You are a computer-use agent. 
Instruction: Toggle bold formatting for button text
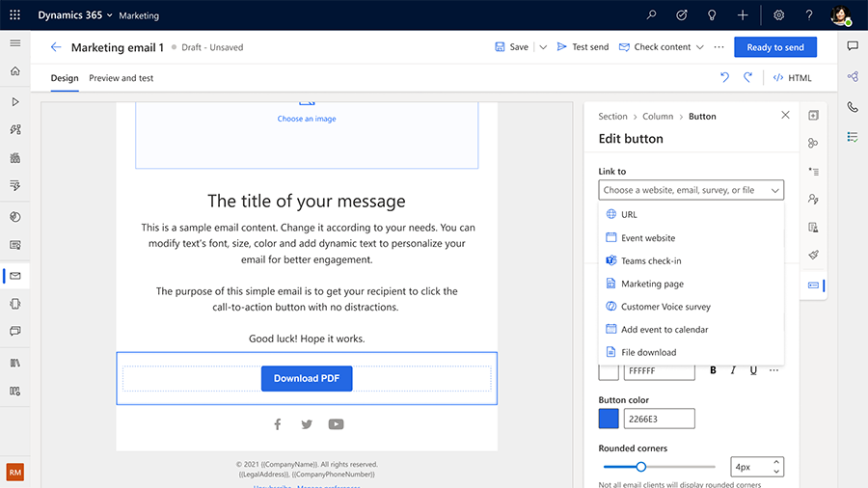(x=714, y=370)
